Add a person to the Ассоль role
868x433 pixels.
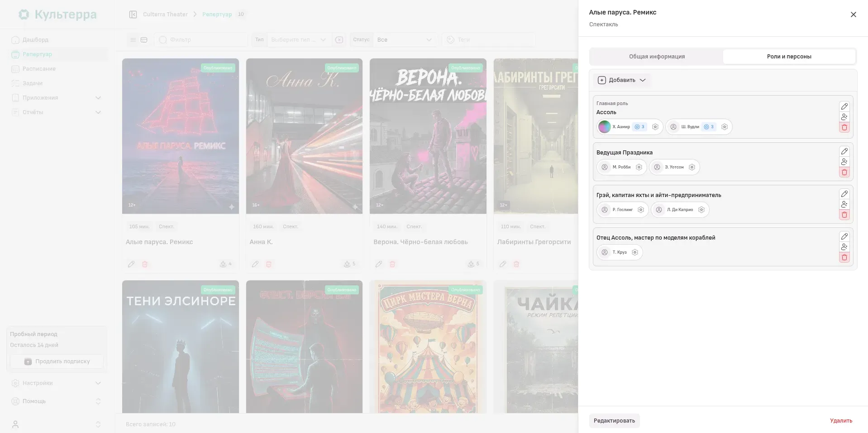click(x=844, y=117)
